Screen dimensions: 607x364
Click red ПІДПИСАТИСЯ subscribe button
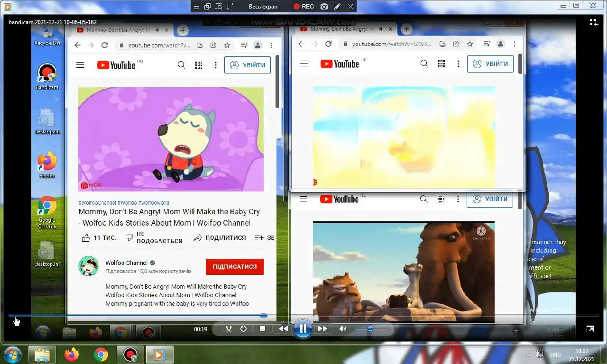(235, 267)
